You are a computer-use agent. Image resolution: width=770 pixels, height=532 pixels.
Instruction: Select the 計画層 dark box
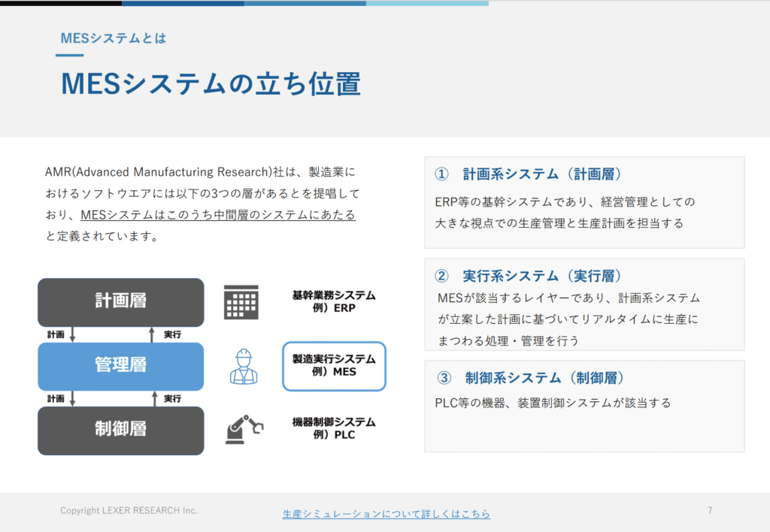point(121,302)
